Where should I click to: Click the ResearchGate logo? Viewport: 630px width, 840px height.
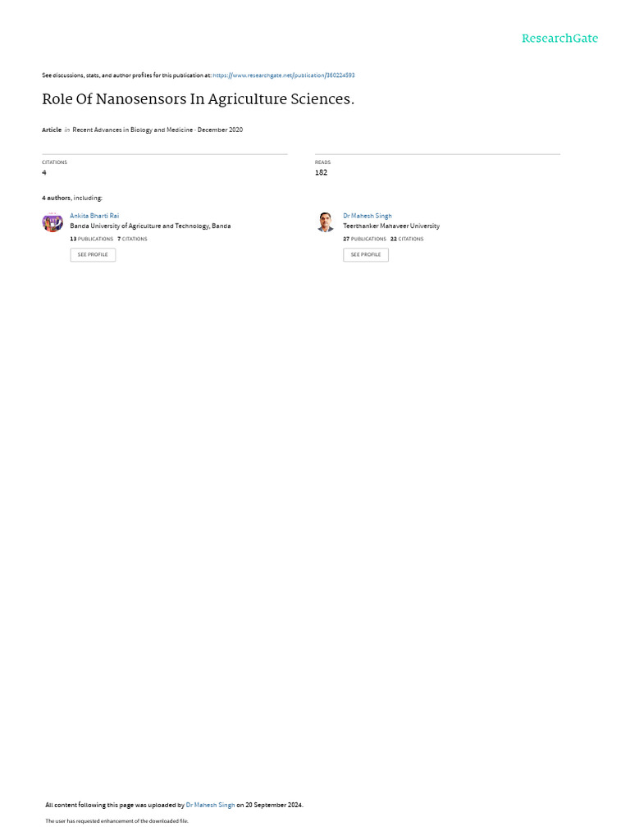[x=559, y=38]
